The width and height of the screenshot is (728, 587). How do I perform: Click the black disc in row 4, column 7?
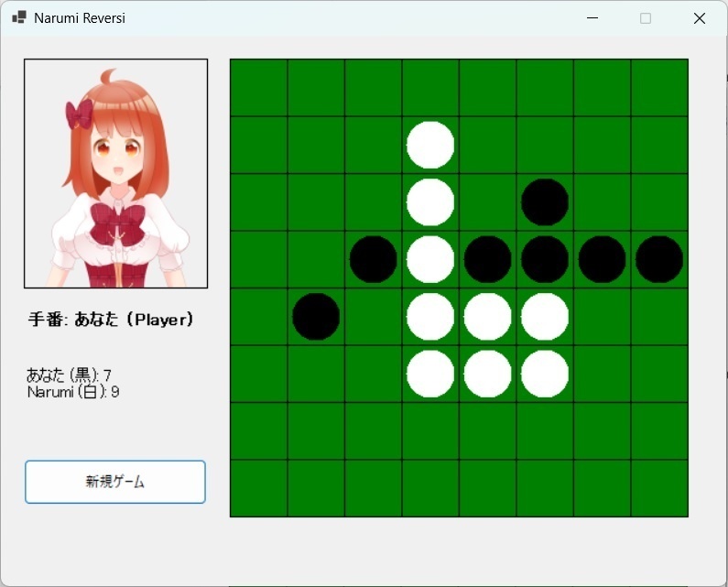603,259
